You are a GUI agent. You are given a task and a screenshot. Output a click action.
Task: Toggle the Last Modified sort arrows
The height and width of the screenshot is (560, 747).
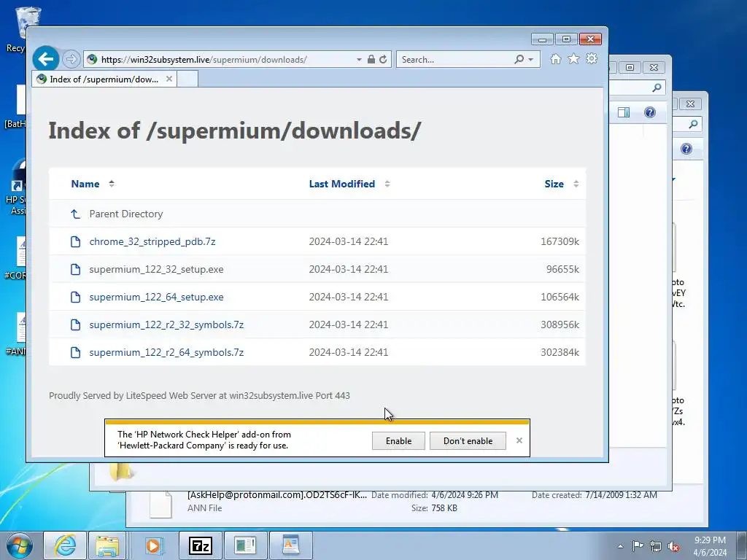[387, 184]
